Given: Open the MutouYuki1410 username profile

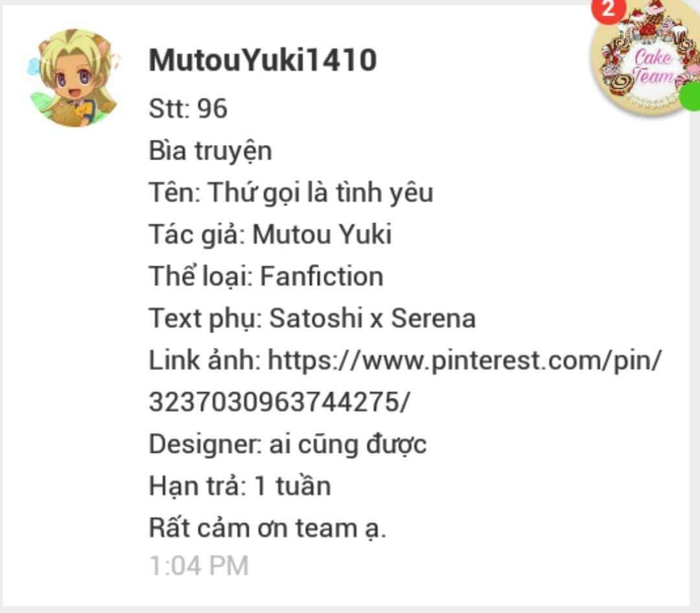Looking at the screenshot, I should pos(263,60).
